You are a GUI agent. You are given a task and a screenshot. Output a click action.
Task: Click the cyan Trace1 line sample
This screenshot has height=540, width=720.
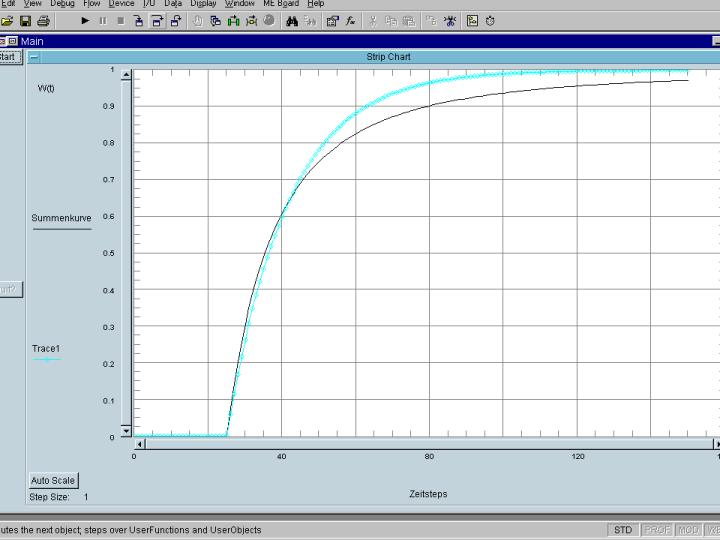coord(46,359)
